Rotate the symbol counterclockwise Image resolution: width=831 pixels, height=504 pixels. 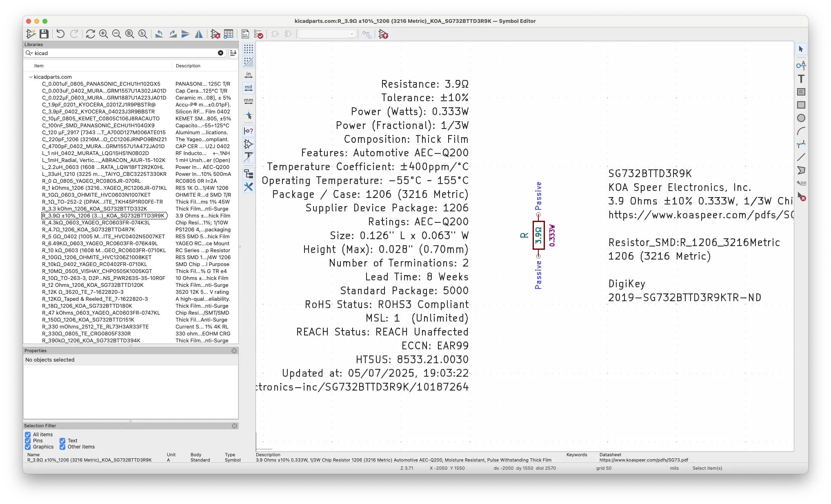160,34
